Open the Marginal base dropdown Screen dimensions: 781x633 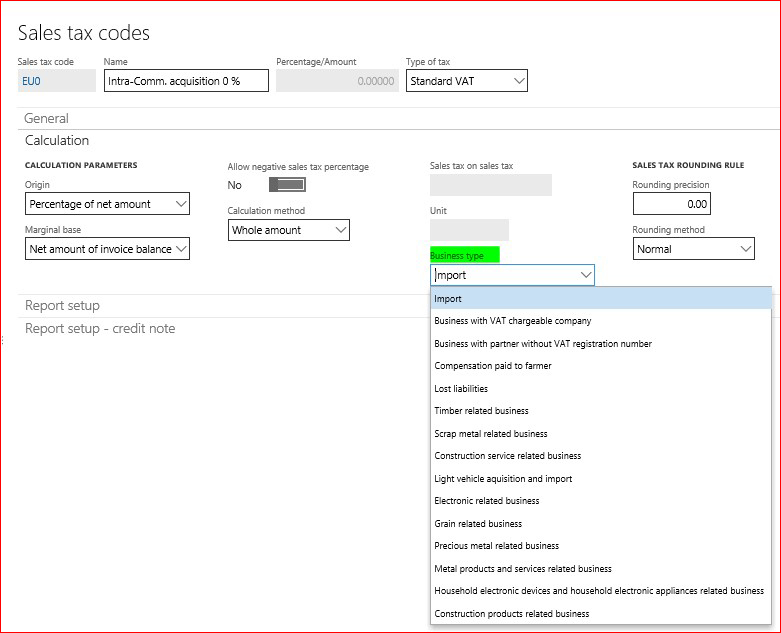(x=107, y=249)
